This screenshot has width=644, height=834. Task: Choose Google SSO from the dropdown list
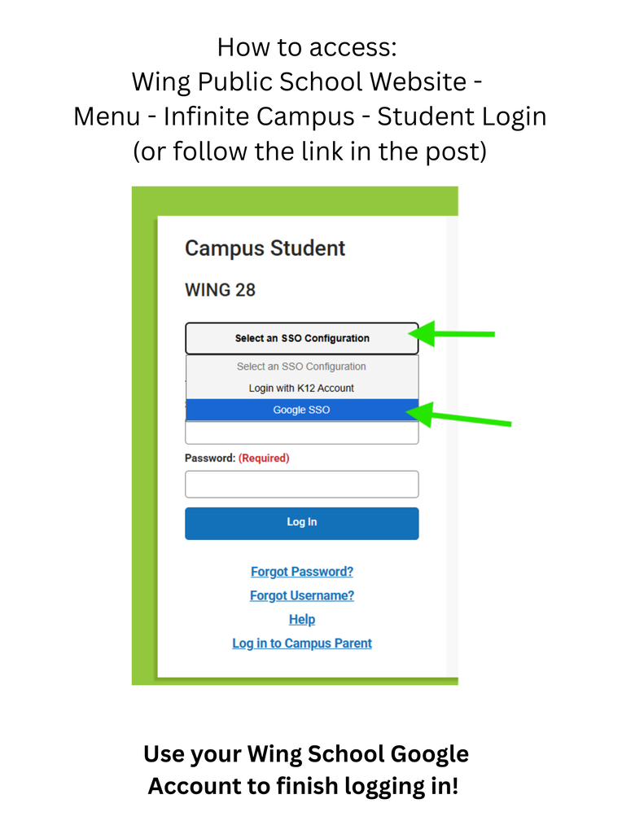click(x=301, y=410)
